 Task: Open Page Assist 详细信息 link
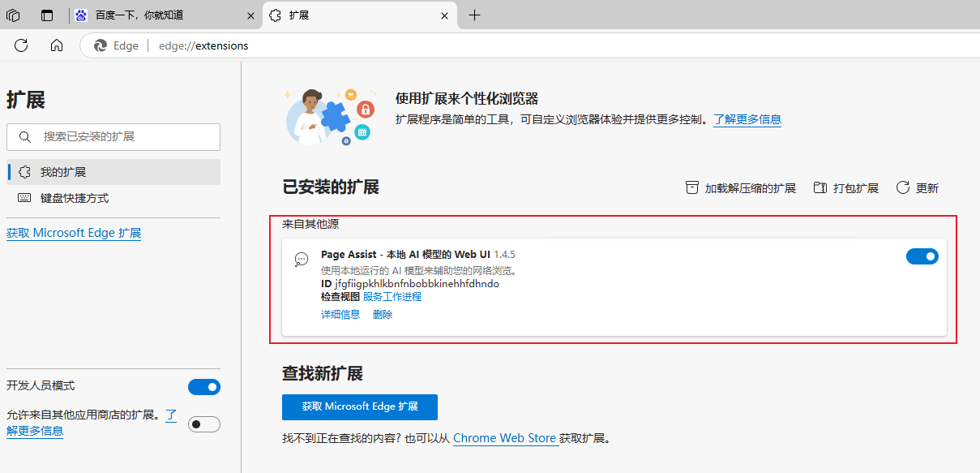340,315
